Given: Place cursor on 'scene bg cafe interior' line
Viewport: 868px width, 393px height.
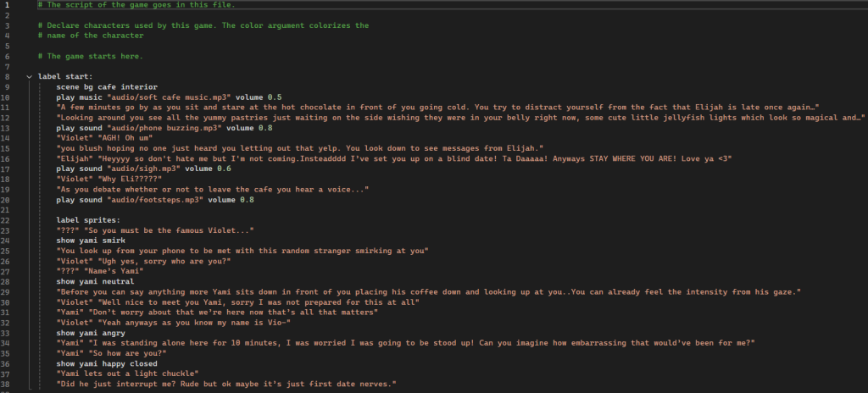Looking at the screenshot, I should pyautogui.click(x=107, y=87).
